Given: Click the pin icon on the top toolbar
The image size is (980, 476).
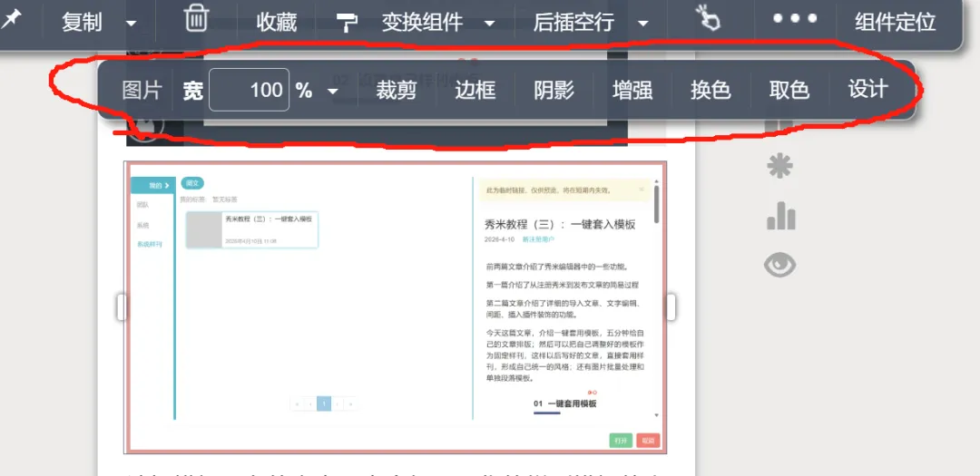Looking at the screenshot, I should [x=11, y=20].
